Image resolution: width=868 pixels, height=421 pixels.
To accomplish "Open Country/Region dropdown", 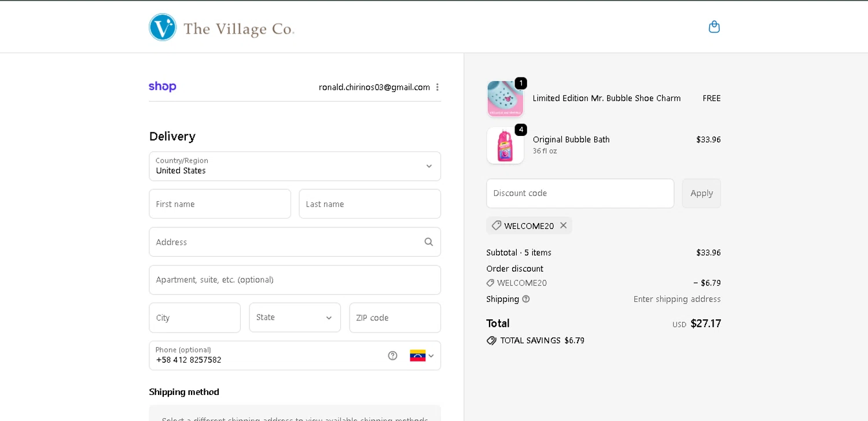I will coord(295,167).
